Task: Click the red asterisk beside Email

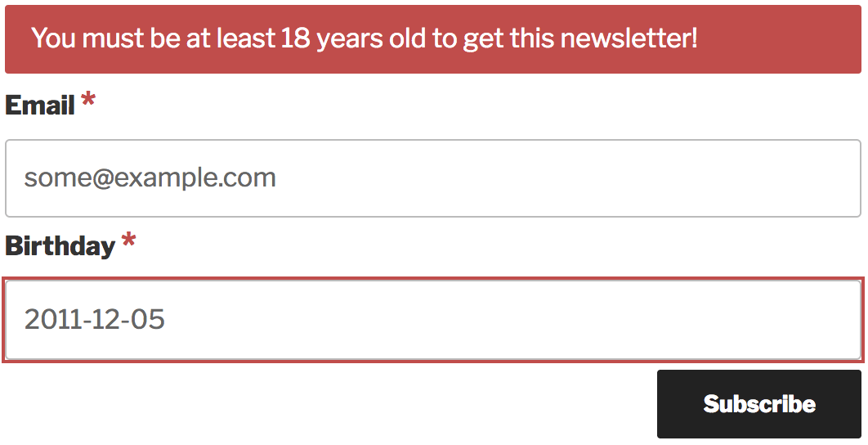Action: click(88, 103)
